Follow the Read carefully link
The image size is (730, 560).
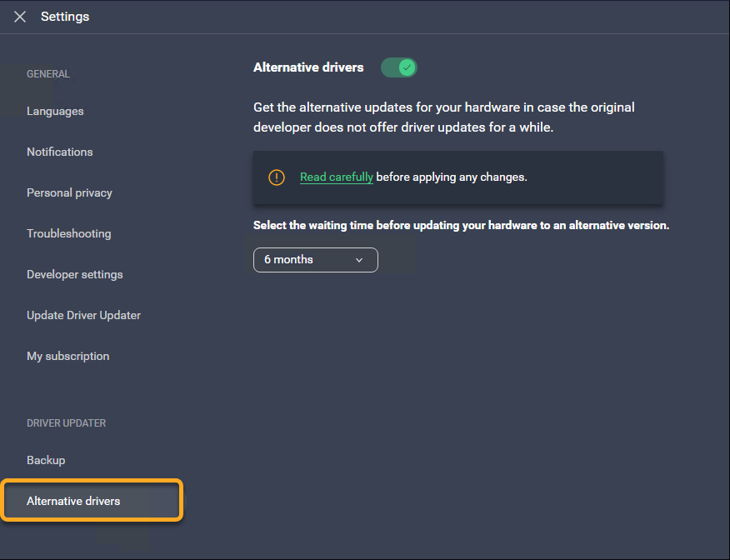coord(336,177)
